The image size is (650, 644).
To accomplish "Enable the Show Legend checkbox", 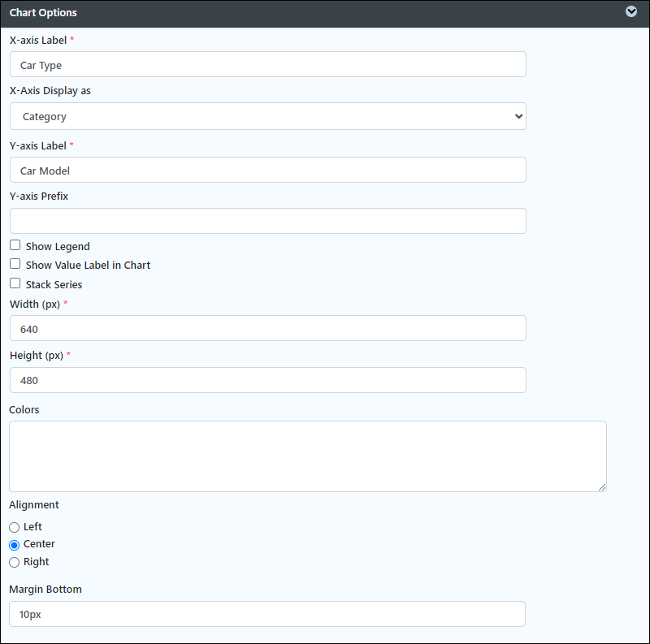I will pyautogui.click(x=15, y=245).
